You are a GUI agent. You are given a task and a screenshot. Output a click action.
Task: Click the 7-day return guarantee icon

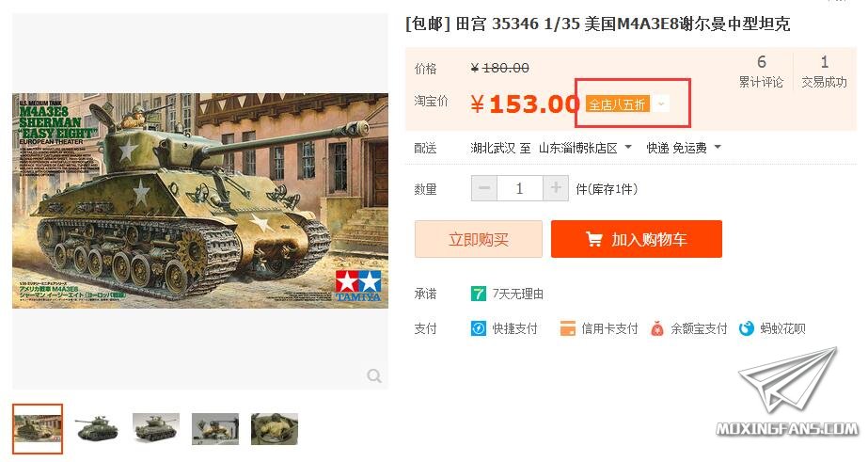coord(479,294)
